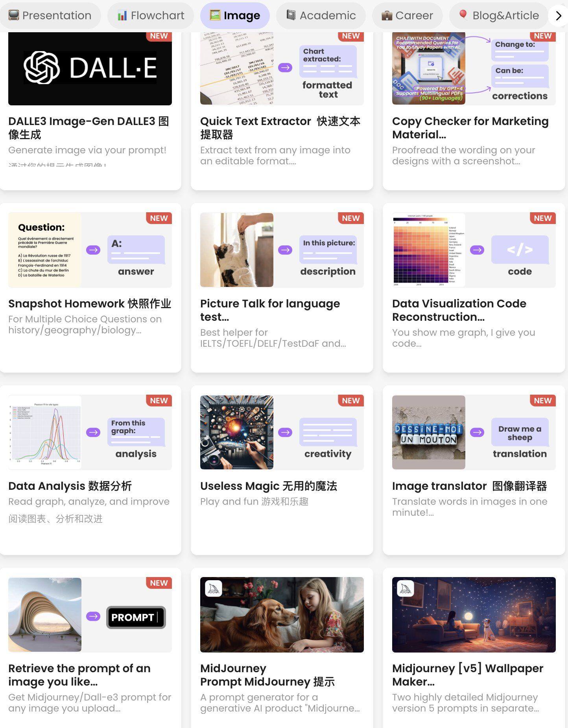The width and height of the screenshot is (568, 728).
Task: Click the girl and dog MidJourney image
Action: (x=282, y=615)
